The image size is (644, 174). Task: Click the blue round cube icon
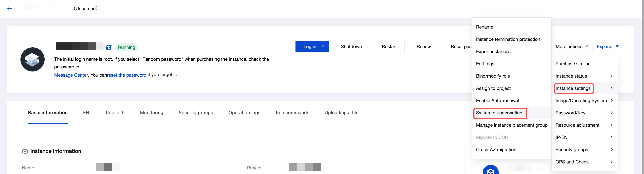coord(490,170)
